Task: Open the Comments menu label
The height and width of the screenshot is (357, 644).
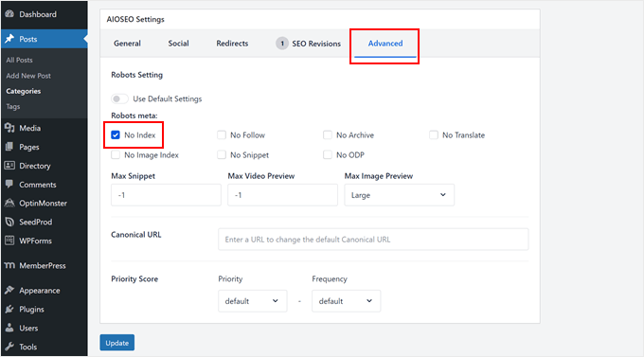Action: (38, 185)
